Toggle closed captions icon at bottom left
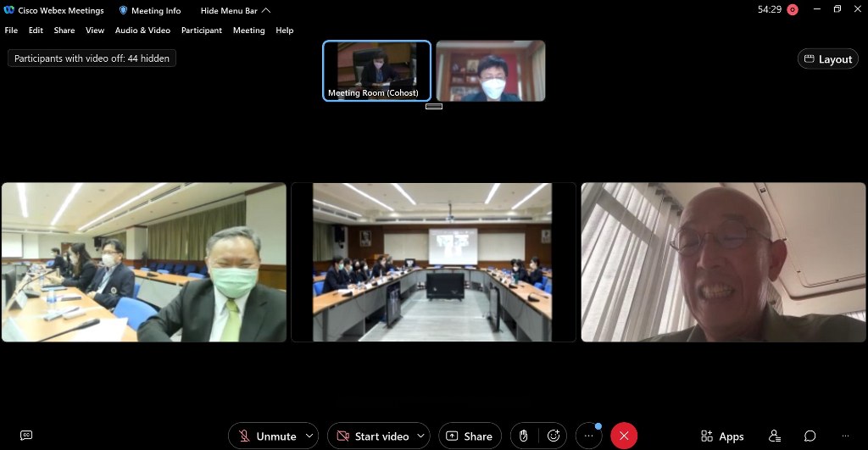This screenshot has height=450, width=868. coord(26,436)
